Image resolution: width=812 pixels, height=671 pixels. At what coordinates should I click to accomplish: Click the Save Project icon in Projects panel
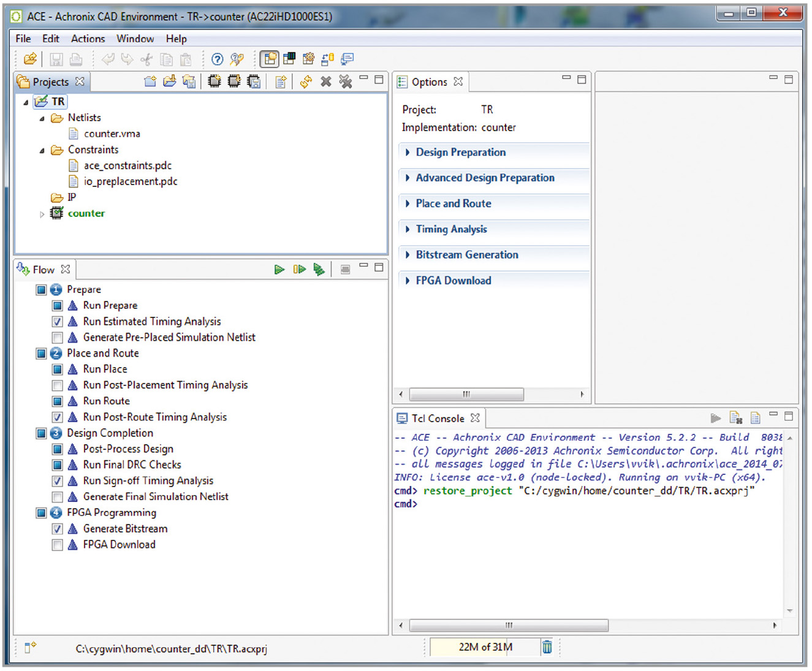(189, 82)
